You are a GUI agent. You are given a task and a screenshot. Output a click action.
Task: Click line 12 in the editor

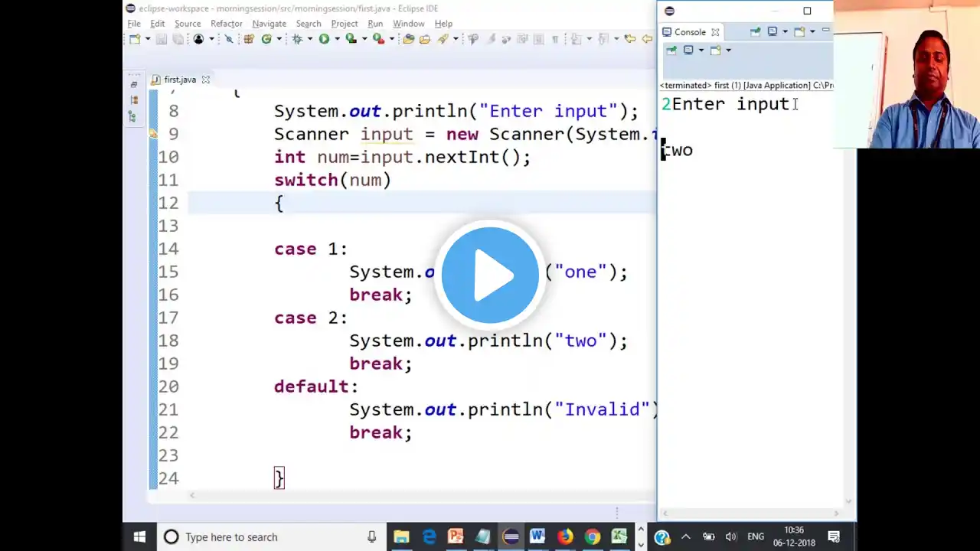pos(422,203)
